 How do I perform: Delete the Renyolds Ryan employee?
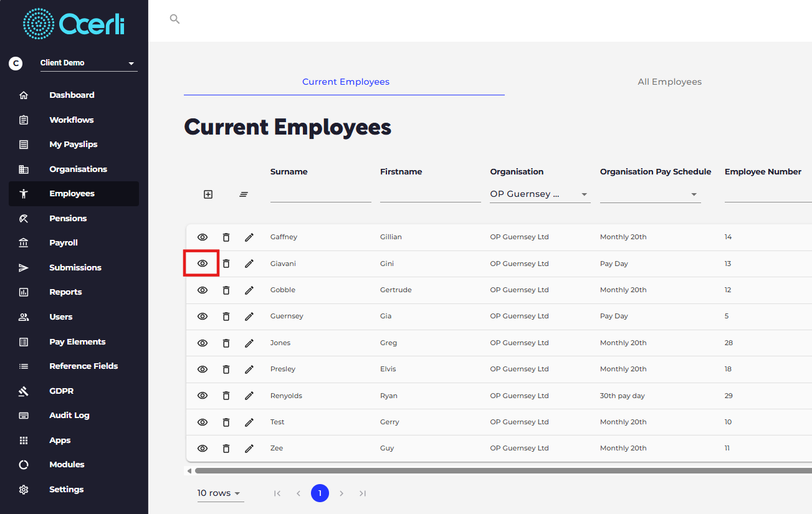pos(226,396)
